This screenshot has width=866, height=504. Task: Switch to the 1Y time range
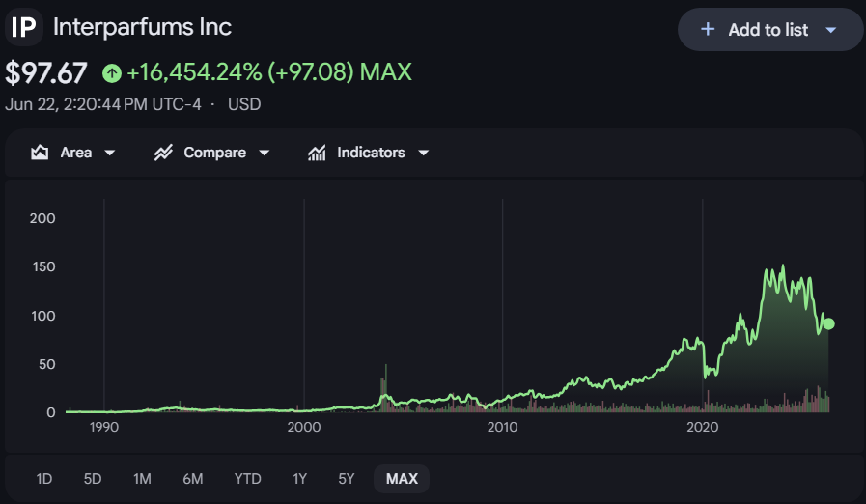coord(300,479)
